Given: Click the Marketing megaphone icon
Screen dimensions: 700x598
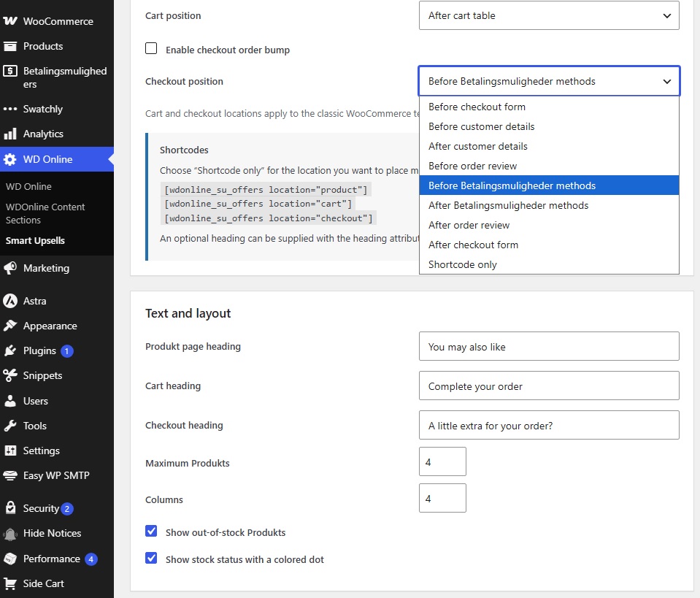Looking at the screenshot, I should tap(9, 268).
